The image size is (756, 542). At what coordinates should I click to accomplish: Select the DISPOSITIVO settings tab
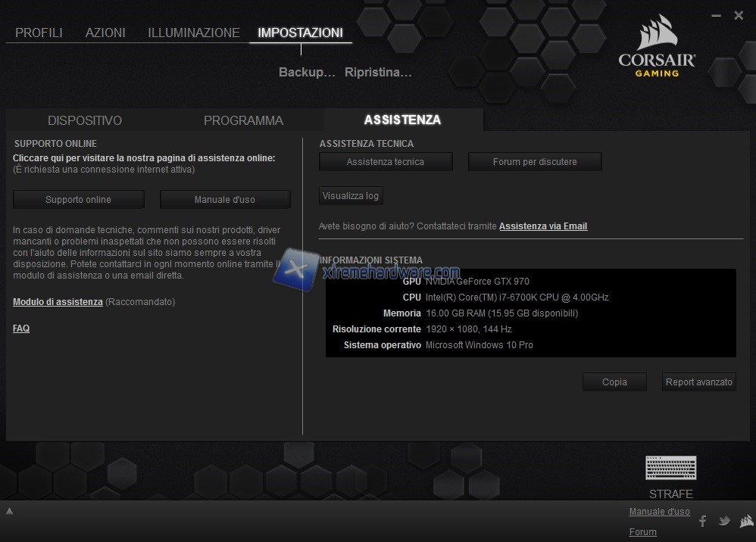pyautogui.click(x=85, y=120)
